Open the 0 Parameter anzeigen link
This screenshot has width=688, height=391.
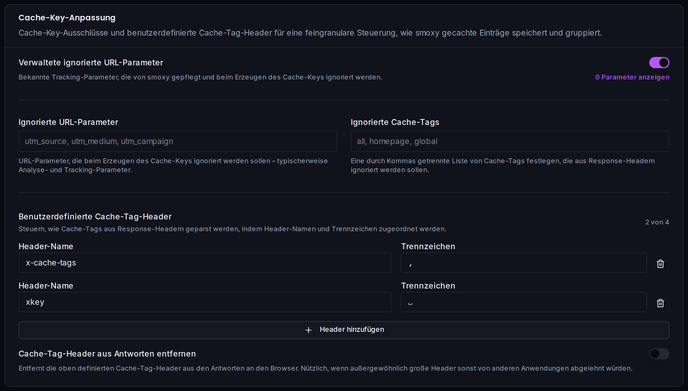coord(632,77)
